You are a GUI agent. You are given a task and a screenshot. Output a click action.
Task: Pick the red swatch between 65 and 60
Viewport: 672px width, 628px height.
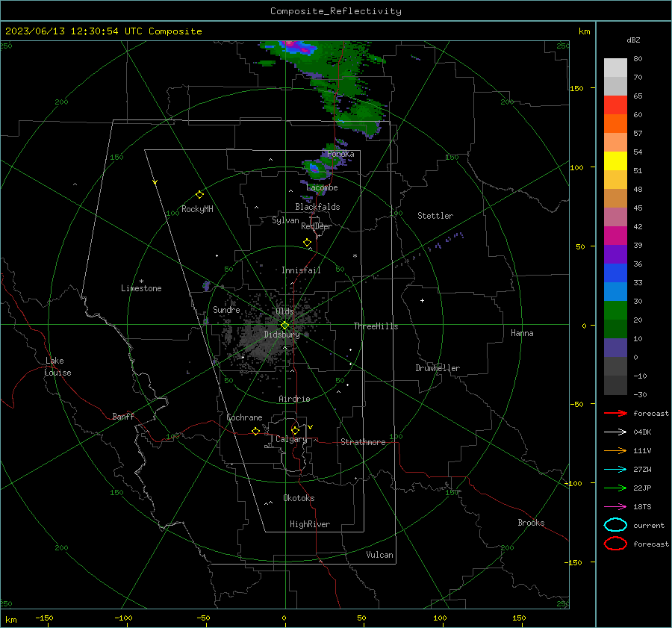(615, 105)
